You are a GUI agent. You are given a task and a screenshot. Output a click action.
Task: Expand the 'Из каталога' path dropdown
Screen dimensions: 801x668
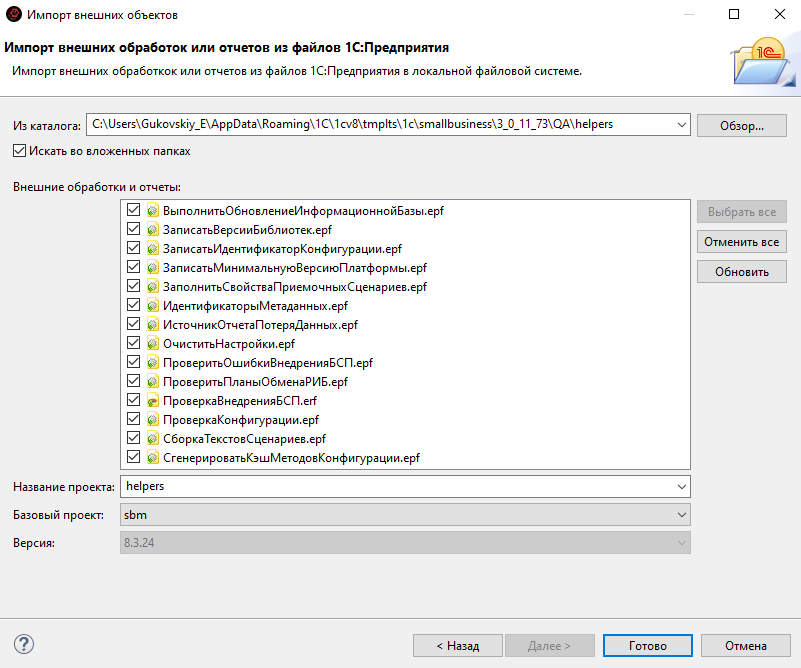point(681,125)
